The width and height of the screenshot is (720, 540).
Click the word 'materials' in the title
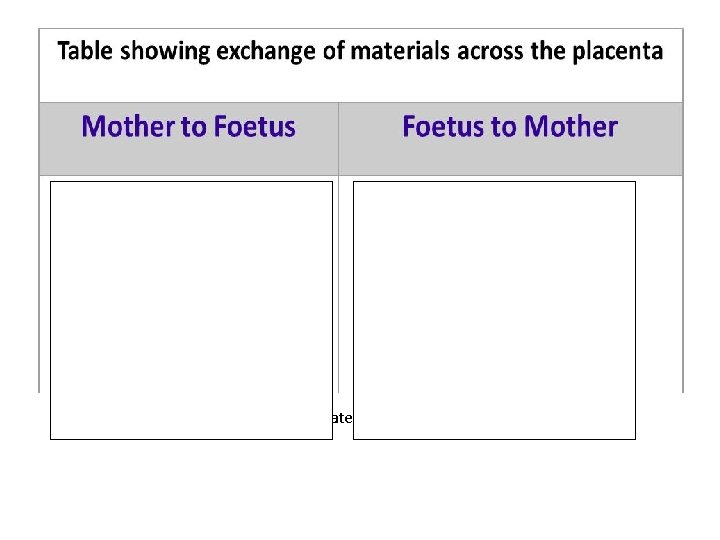[400, 51]
